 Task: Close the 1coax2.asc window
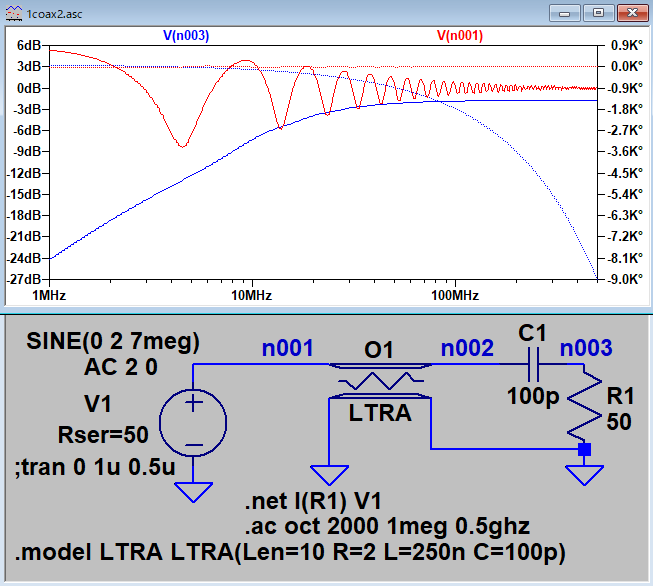[632, 13]
